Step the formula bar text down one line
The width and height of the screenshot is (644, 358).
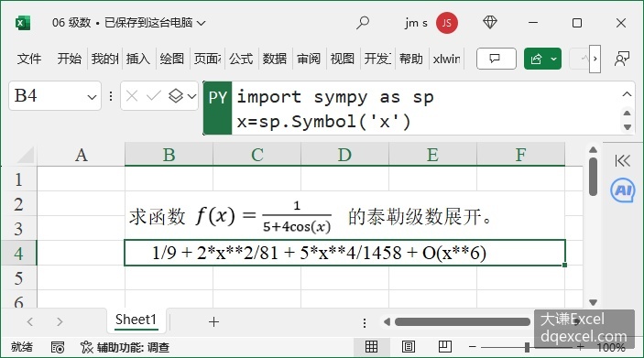(628, 127)
